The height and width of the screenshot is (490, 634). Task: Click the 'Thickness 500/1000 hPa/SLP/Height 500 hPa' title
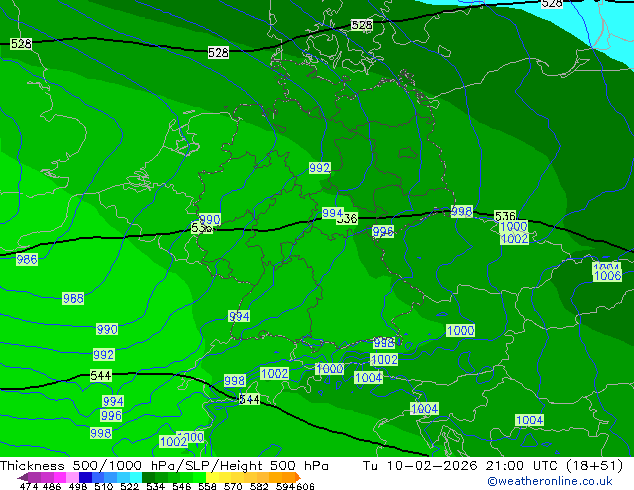point(164,466)
